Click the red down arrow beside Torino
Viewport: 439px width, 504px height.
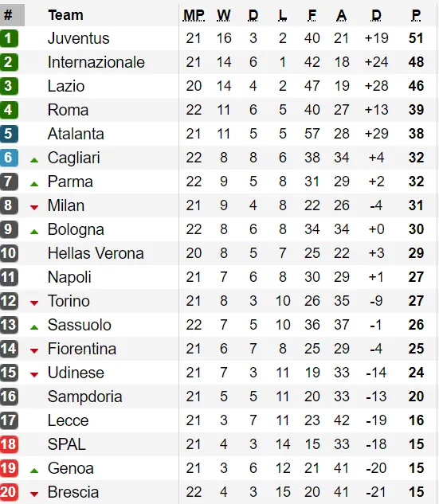[34, 303]
